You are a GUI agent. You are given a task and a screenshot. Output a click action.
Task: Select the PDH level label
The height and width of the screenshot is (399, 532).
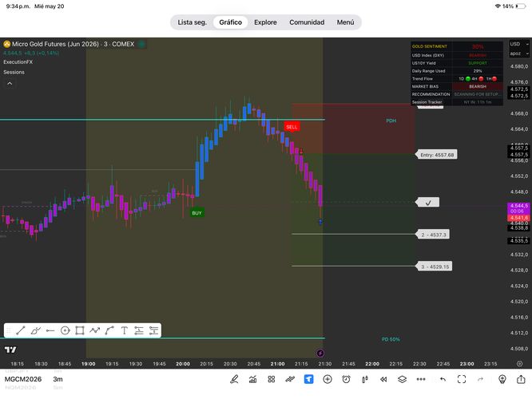(x=391, y=120)
